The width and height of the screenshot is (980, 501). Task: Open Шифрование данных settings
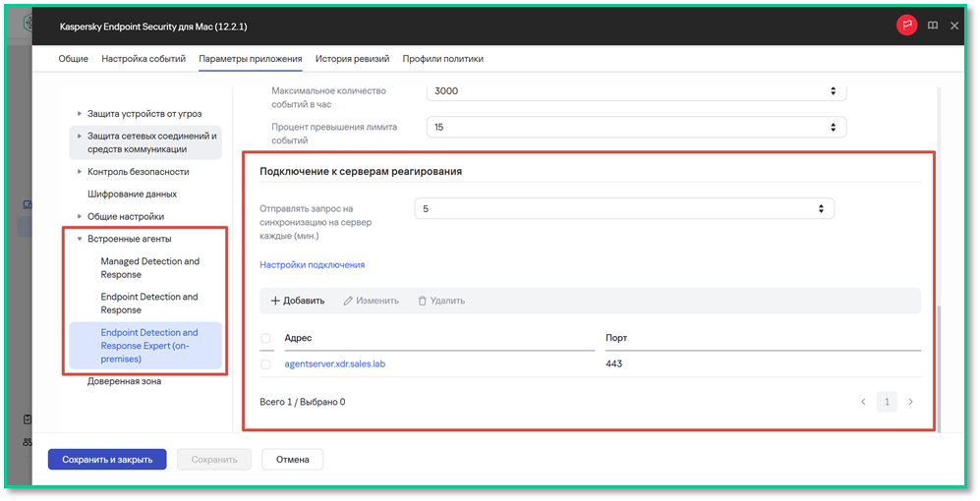click(x=132, y=194)
